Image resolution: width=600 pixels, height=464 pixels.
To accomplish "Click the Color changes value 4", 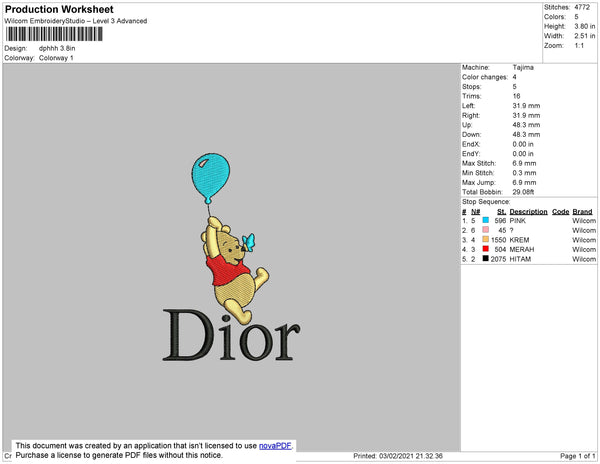I will click(515, 77).
